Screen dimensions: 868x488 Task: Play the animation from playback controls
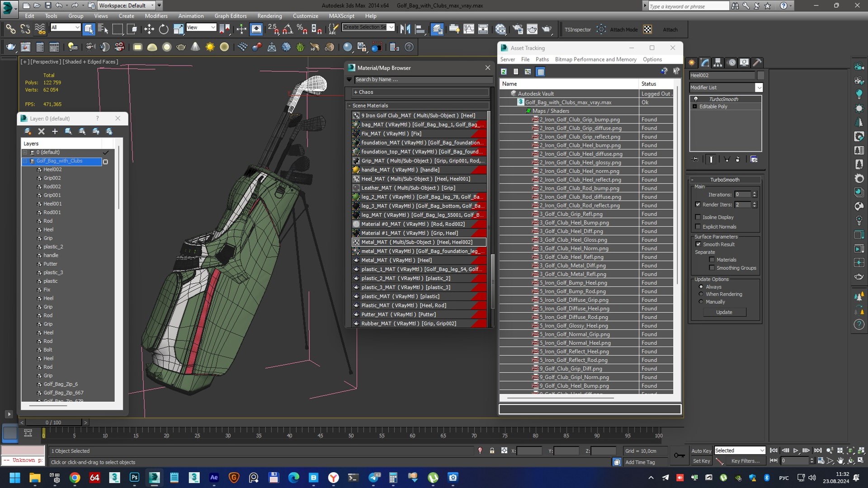point(796,450)
